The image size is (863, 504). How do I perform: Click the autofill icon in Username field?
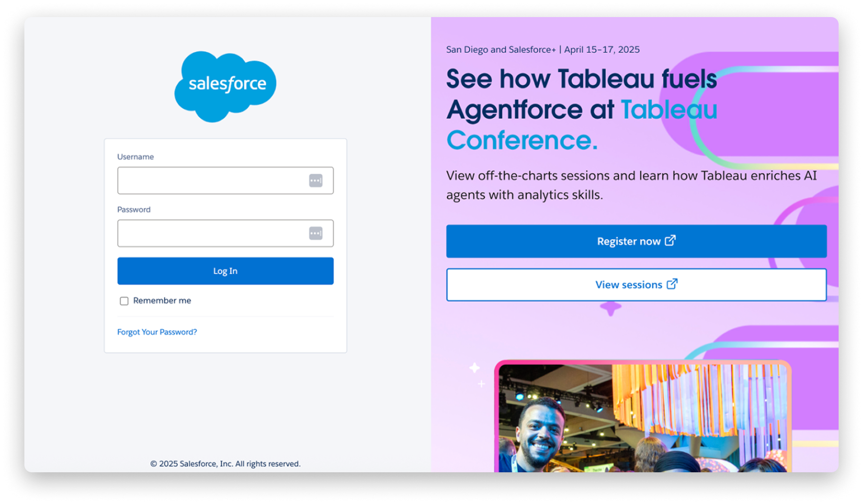(316, 181)
